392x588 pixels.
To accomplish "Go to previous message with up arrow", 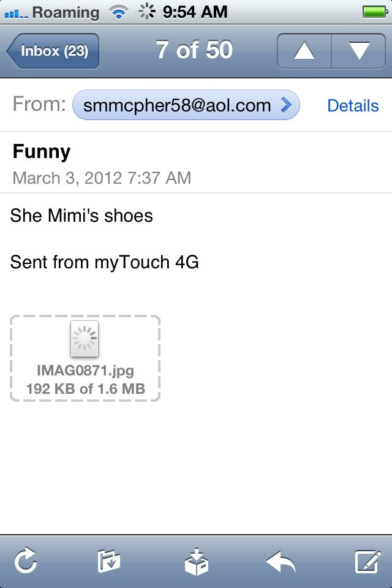I will [304, 51].
